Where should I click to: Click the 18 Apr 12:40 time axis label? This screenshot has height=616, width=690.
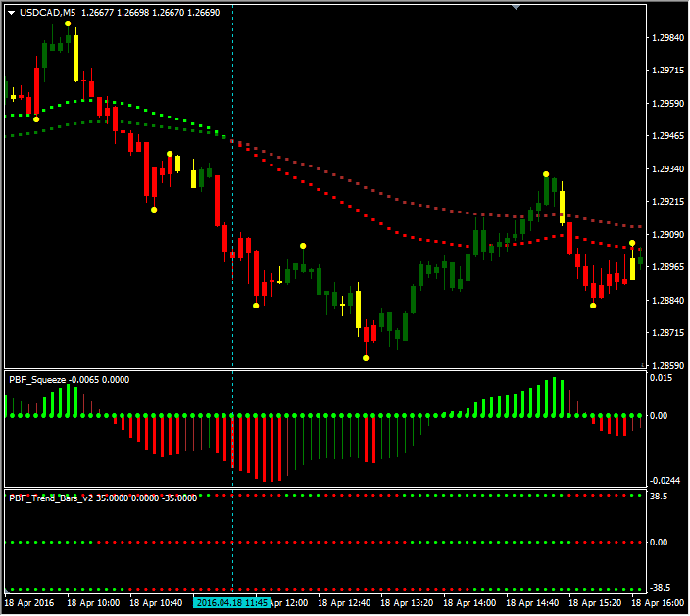(344, 603)
